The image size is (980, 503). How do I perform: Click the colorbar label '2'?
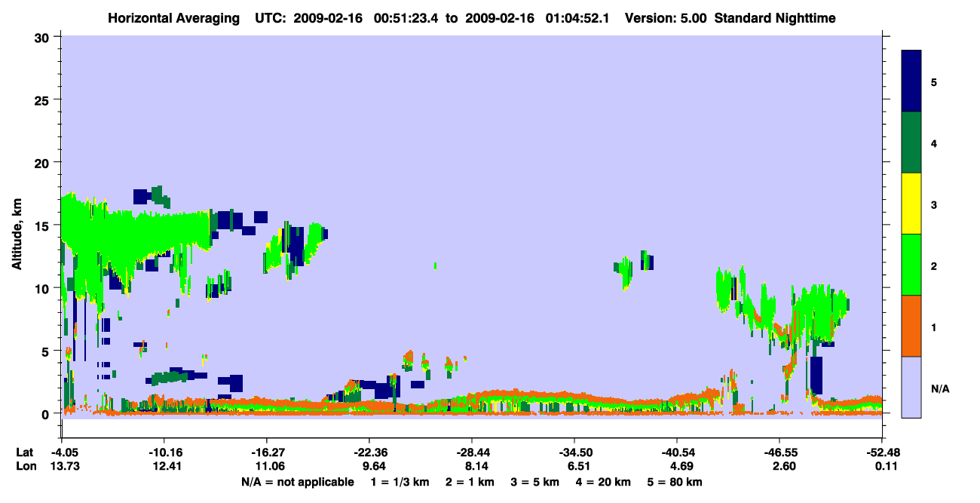[934, 265]
